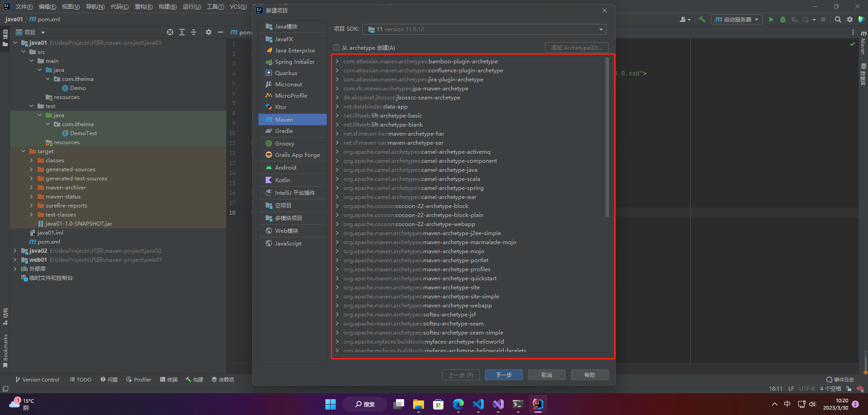Click the 下一步 button
Screen dimensions: 868x415
(x=504, y=375)
